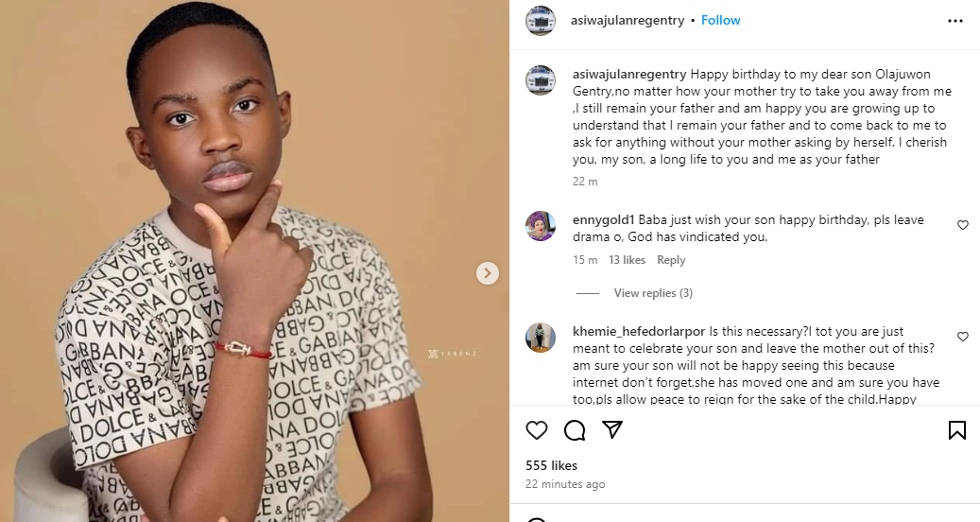This screenshot has height=522, width=980.
Task: Share the post with the paper plane icon
Action: pos(612,430)
